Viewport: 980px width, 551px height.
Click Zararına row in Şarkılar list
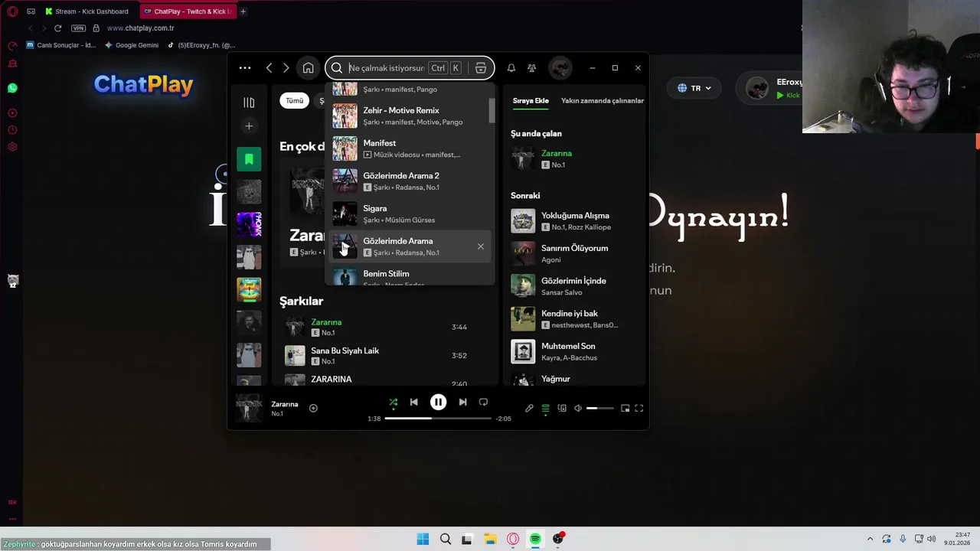coord(381,327)
